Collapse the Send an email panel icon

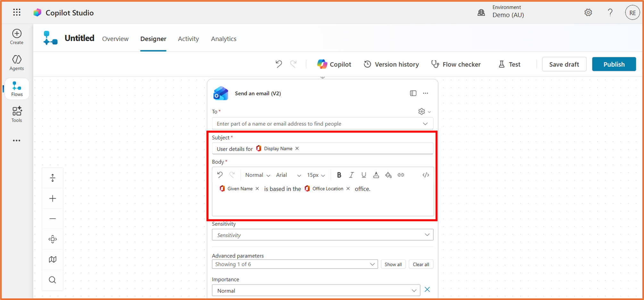click(x=413, y=93)
